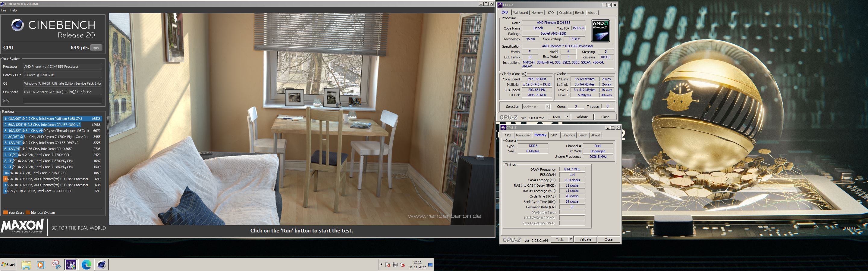Click Tools button in lower CPU-Z window

(560, 240)
